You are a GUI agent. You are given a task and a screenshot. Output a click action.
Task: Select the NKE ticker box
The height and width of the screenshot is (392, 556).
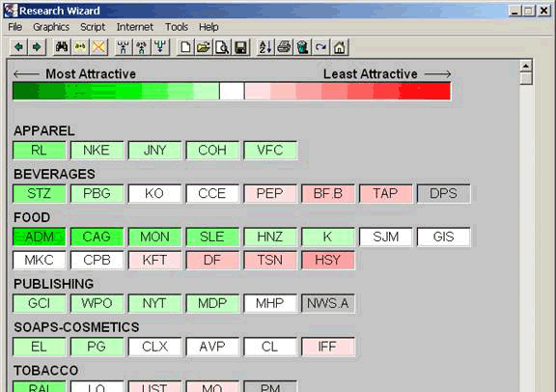point(97,151)
